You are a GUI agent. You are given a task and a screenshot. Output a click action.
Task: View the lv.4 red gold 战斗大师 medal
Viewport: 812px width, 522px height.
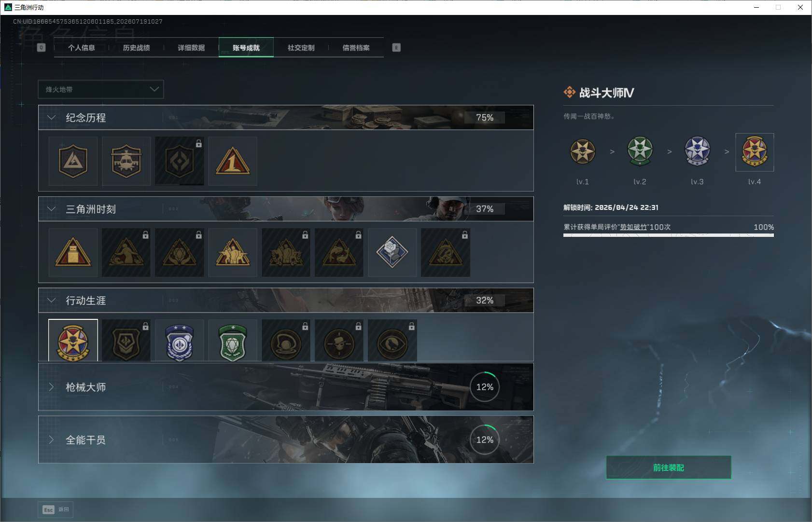[755, 152]
